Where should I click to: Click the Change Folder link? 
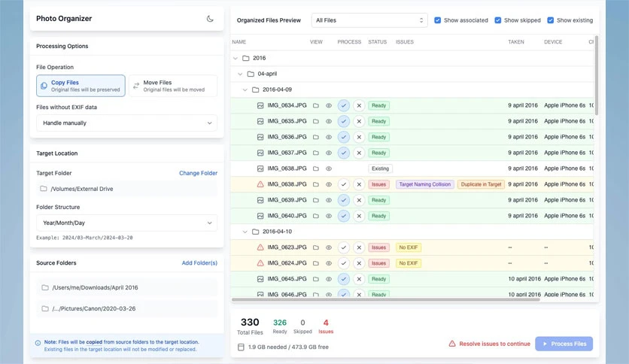coord(198,173)
